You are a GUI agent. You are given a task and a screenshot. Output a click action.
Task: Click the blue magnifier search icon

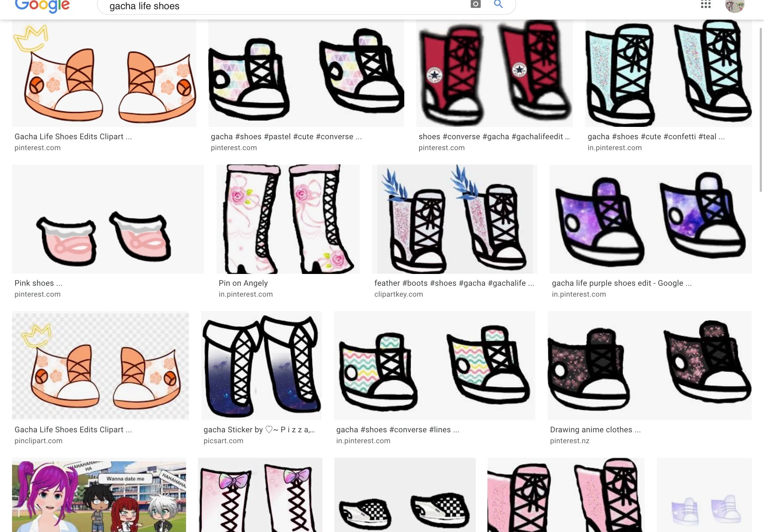(498, 4)
